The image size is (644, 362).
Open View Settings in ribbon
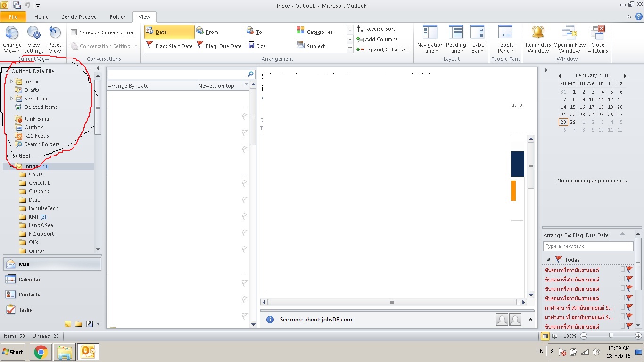click(33, 33)
